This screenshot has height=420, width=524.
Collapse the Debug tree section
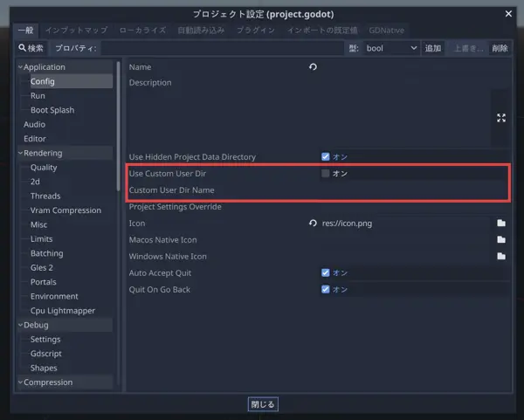point(20,325)
